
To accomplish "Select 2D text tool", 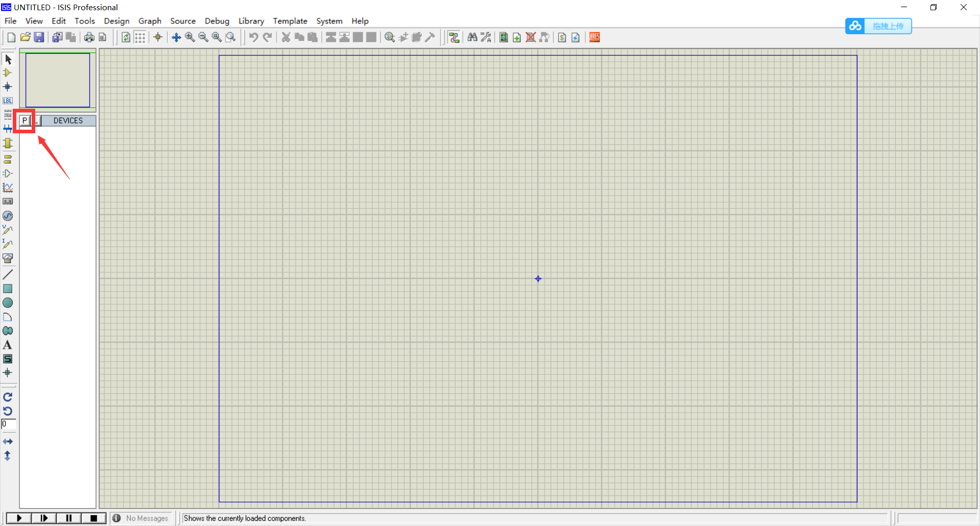I will click(x=8, y=345).
